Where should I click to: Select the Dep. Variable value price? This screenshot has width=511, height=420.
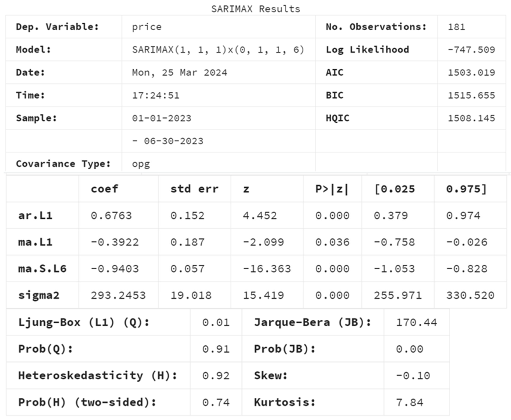click(147, 27)
